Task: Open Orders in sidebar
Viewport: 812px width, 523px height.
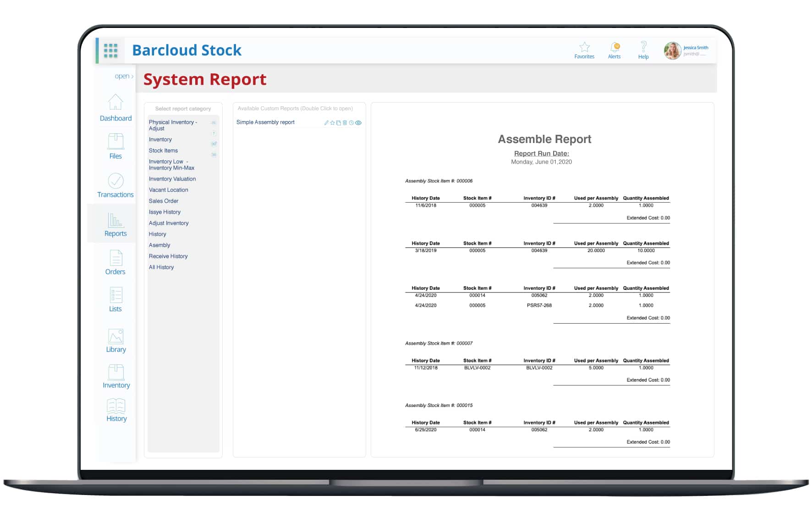Action: click(115, 263)
